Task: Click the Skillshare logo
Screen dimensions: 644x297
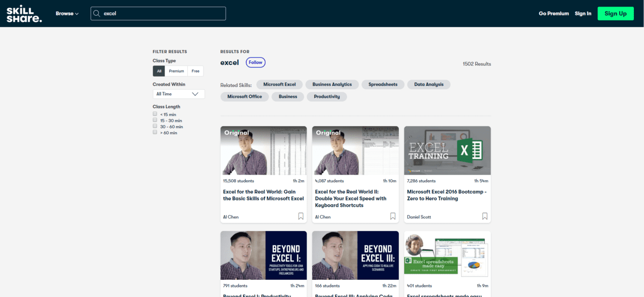Action: point(24,14)
